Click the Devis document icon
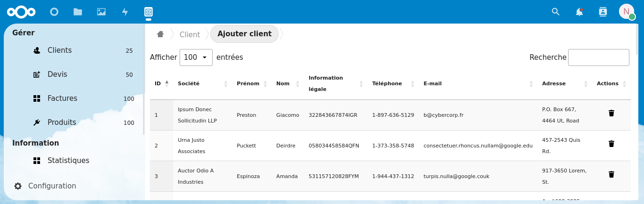Viewport: 644px width, 204px height. 37,74
